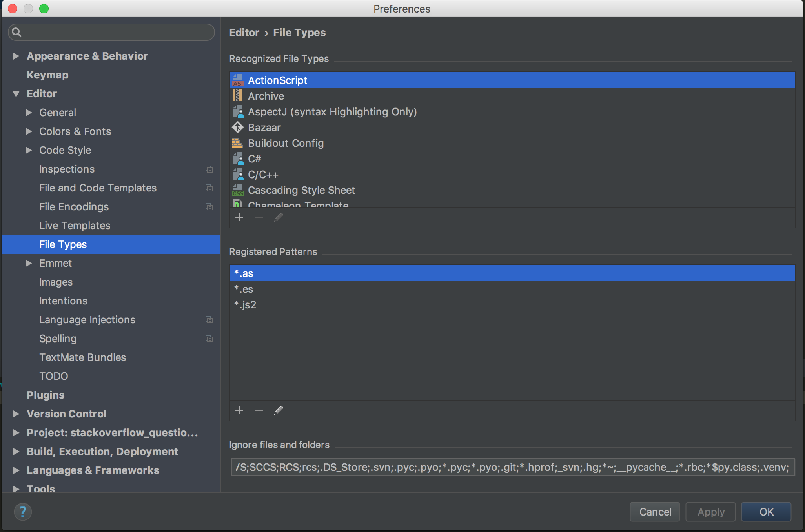
Task: Confirm with the OK button
Action: click(x=766, y=512)
